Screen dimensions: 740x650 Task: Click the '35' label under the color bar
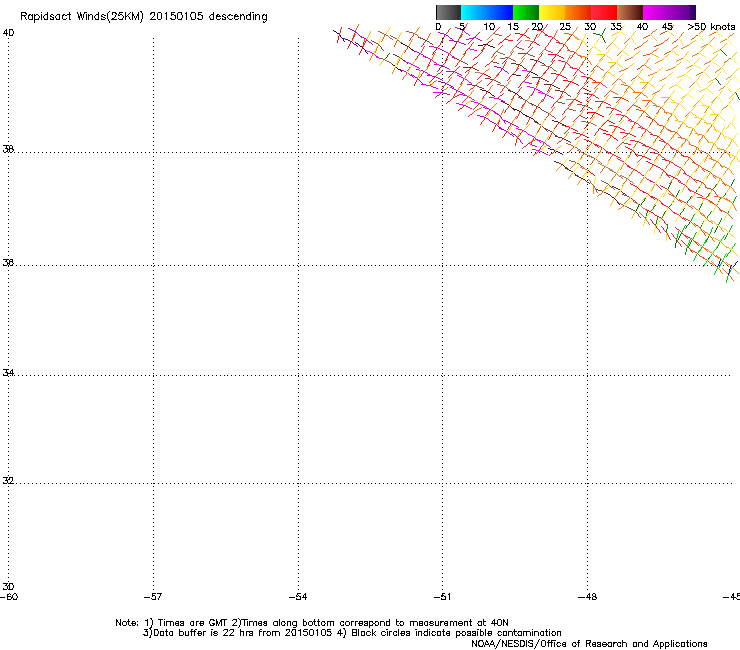[x=616, y=27]
